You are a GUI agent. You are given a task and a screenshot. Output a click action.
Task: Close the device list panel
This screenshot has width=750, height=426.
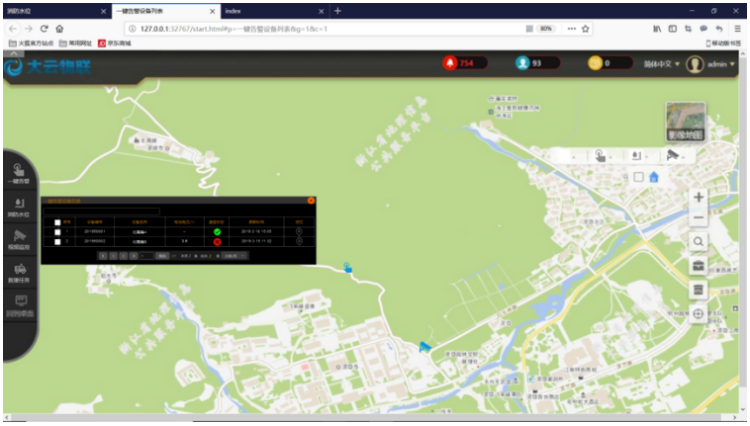[311, 201]
